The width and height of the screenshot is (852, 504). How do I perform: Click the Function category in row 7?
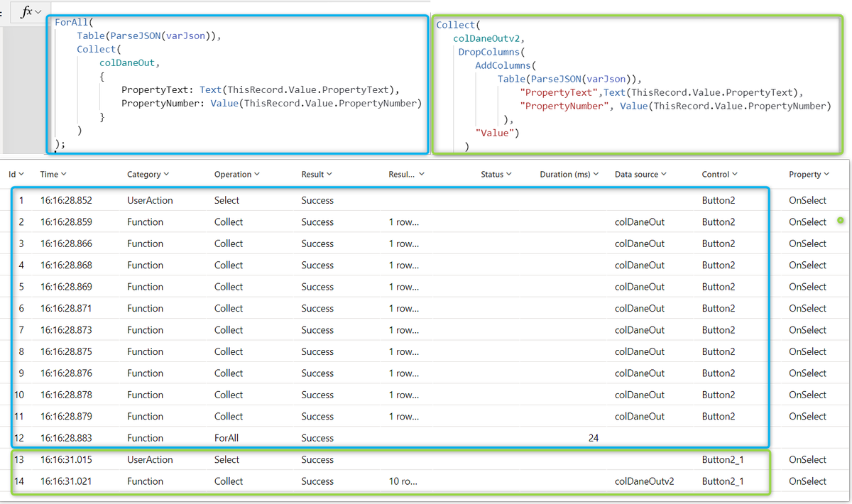tap(146, 330)
